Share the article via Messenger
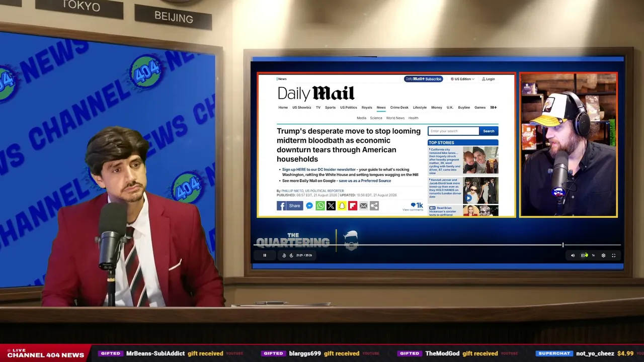This screenshot has width=644, height=362. tap(309, 206)
